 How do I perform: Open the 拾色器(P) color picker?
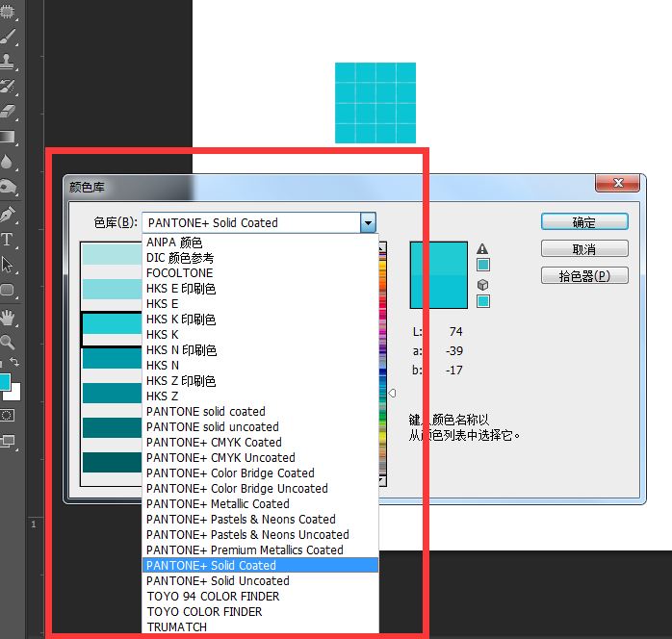(584, 276)
